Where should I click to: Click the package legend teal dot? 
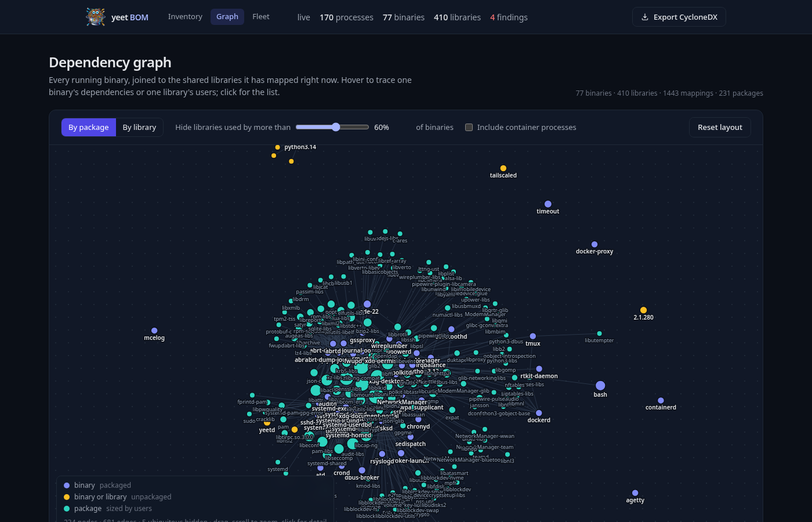(x=67, y=509)
